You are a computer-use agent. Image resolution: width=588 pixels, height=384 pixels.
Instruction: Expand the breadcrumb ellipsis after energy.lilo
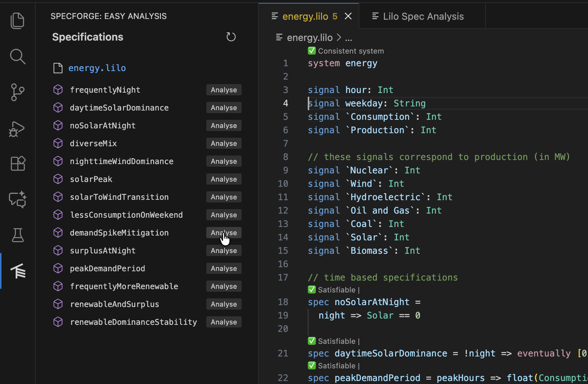(348, 38)
